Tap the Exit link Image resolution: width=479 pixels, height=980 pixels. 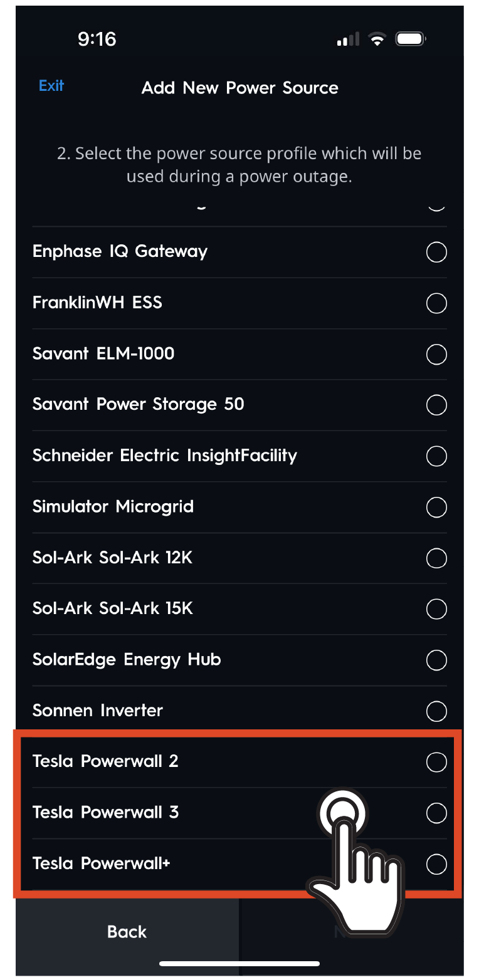point(51,86)
